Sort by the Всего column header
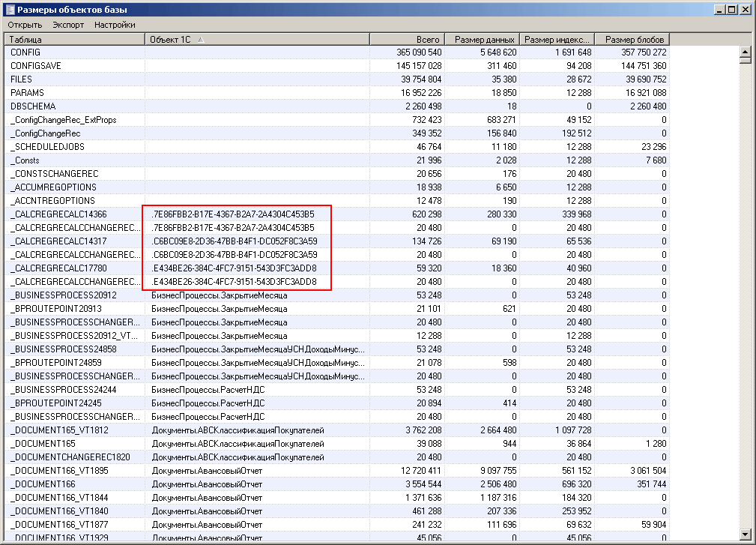This screenshot has height=545, width=756. pos(407,40)
